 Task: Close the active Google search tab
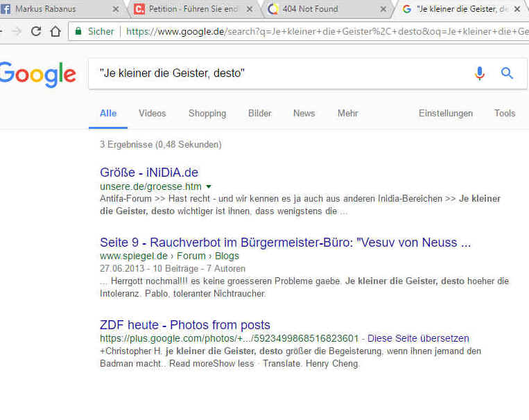click(517, 10)
